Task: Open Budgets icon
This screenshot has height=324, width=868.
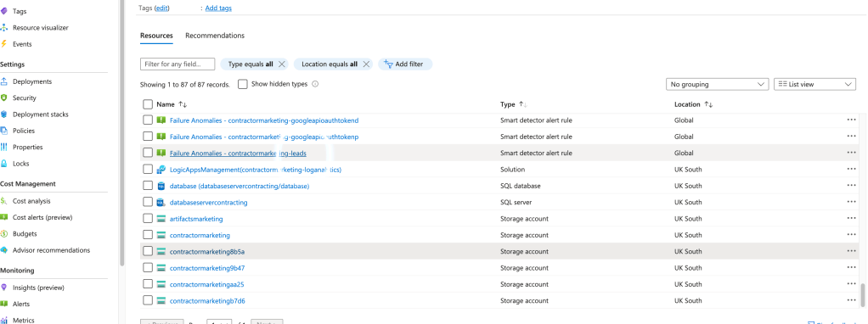Action: (x=4, y=234)
